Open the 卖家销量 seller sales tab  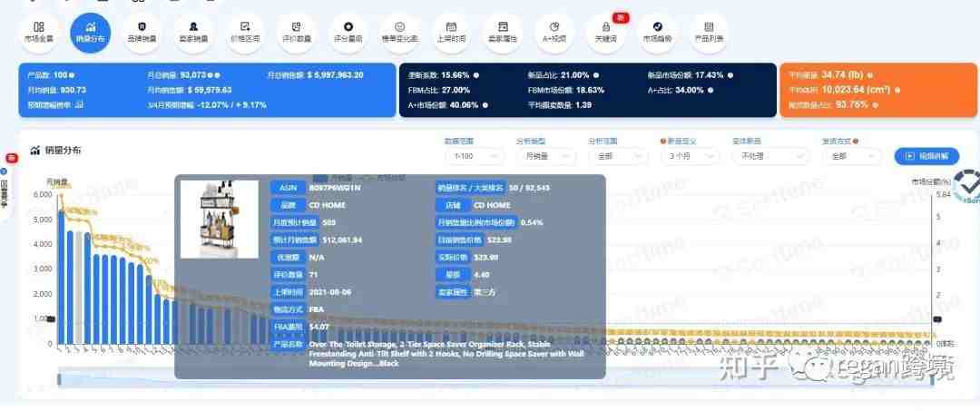click(194, 33)
